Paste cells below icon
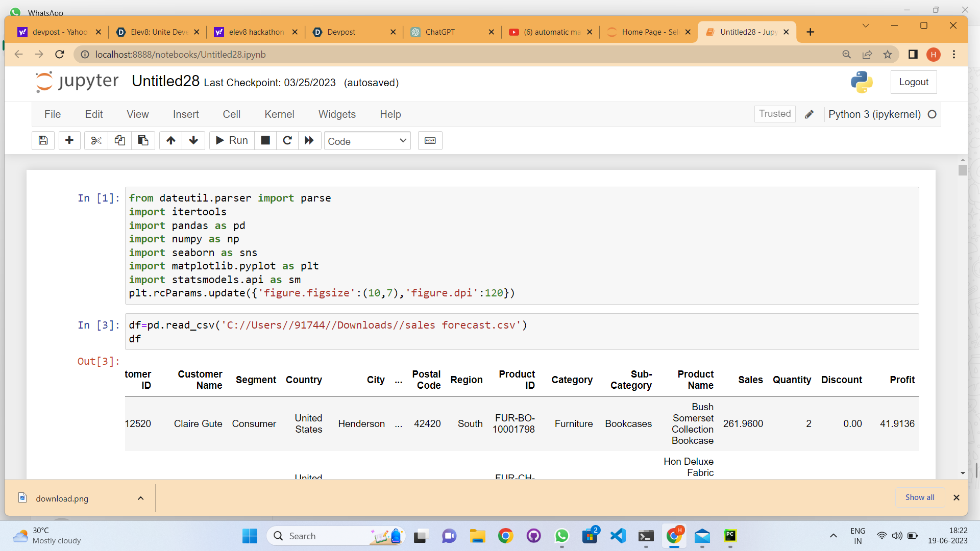Image resolution: width=980 pixels, height=551 pixels. [143, 140]
